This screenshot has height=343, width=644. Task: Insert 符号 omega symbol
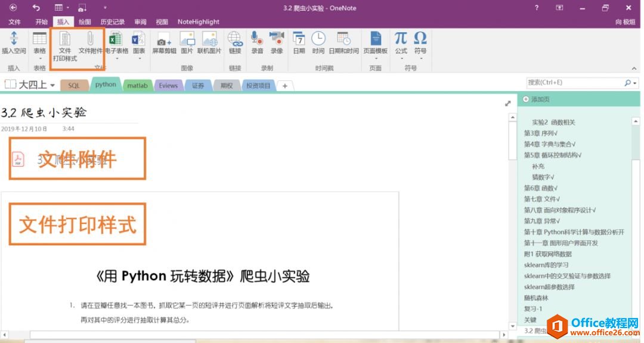click(x=420, y=43)
